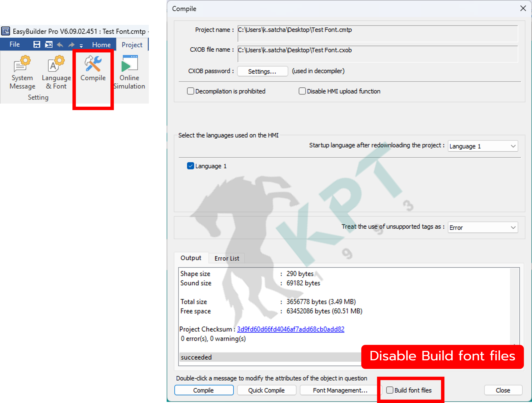Screen dimensions: 532x403
Task: Click the CXOB file name field
Action: pyautogui.click(x=378, y=54)
